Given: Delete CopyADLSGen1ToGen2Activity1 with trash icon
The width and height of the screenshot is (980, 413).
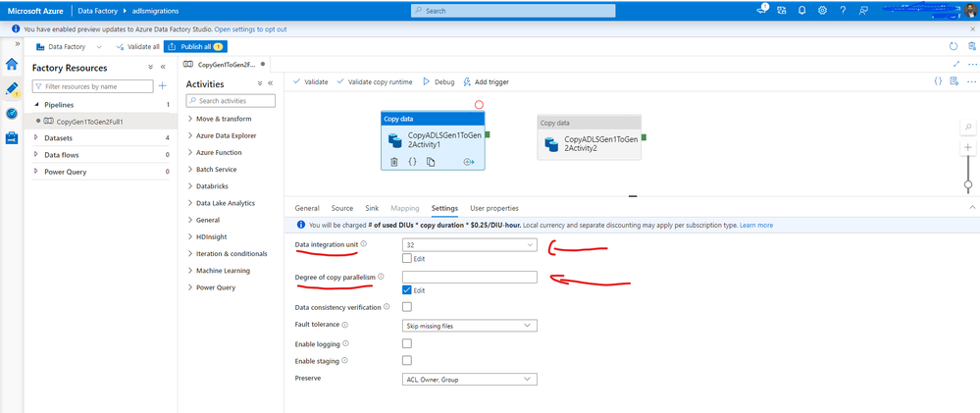Looking at the screenshot, I should click(x=394, y=162).
